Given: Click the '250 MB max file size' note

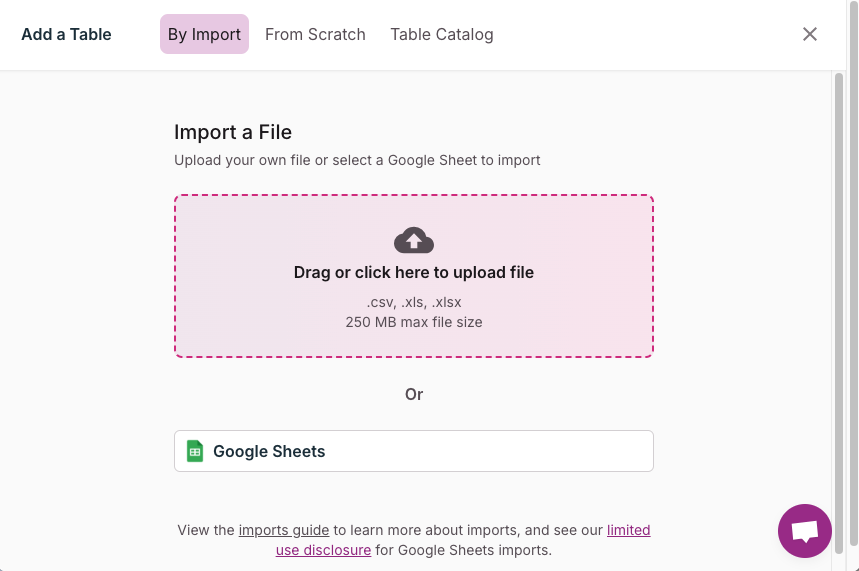Looking at the screenshot, I should tap(414, 322).
